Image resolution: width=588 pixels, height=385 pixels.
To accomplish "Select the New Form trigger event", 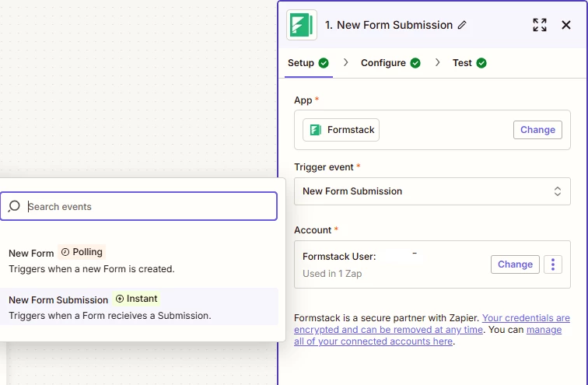I will coord(138,261).
